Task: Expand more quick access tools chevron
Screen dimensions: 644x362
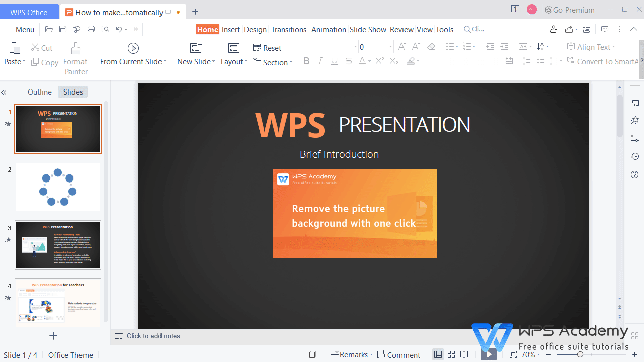Action: coord(135,29)
